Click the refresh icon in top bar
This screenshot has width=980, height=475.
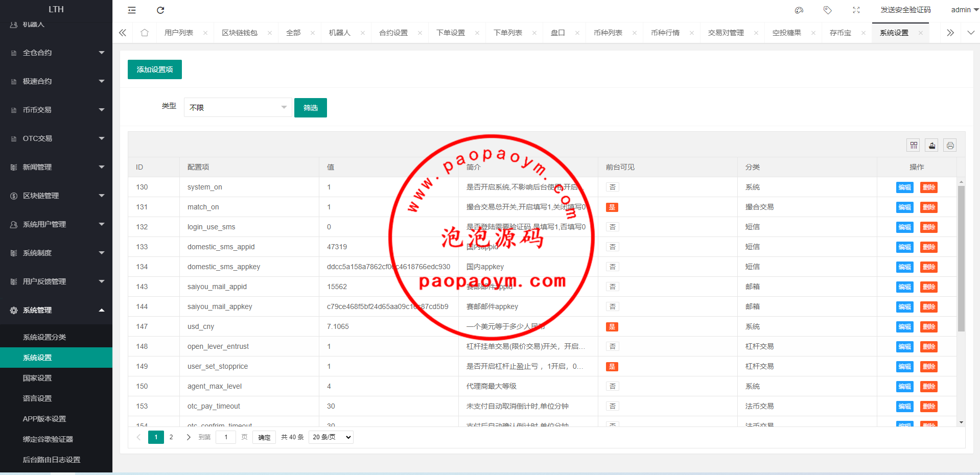click(160, 10)
